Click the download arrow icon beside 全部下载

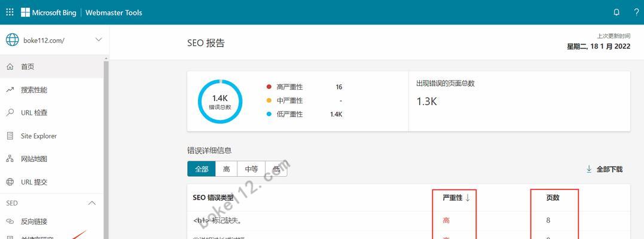(x=589, y=168)
